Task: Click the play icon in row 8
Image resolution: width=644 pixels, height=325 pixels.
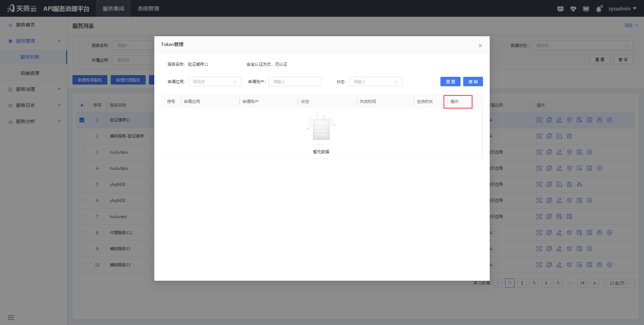Action: [609, 233]
